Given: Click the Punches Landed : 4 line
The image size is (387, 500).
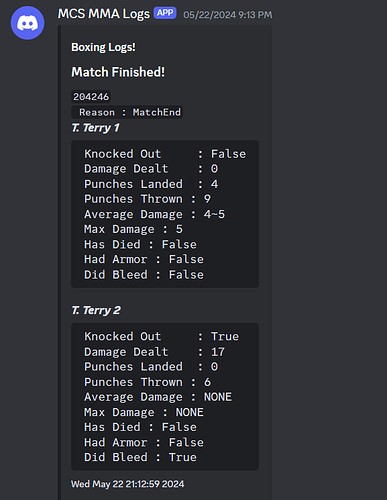Looking at the screenshot, I should coord(151,184).
